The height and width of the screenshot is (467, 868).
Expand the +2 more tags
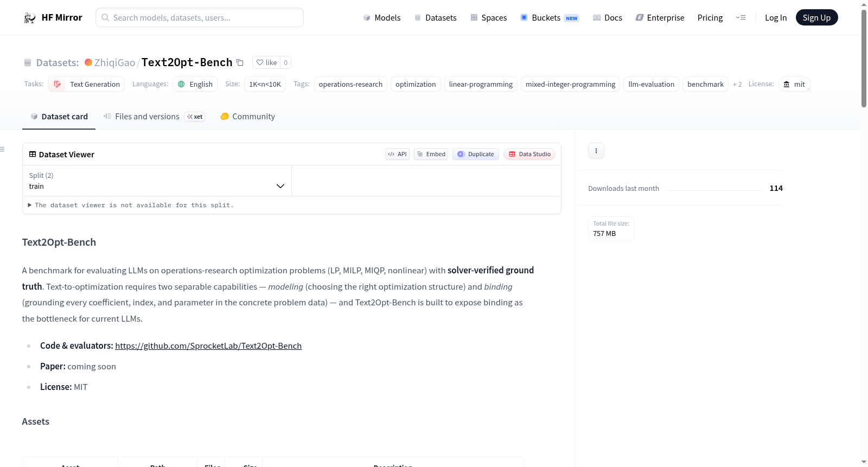coord(737,84)
